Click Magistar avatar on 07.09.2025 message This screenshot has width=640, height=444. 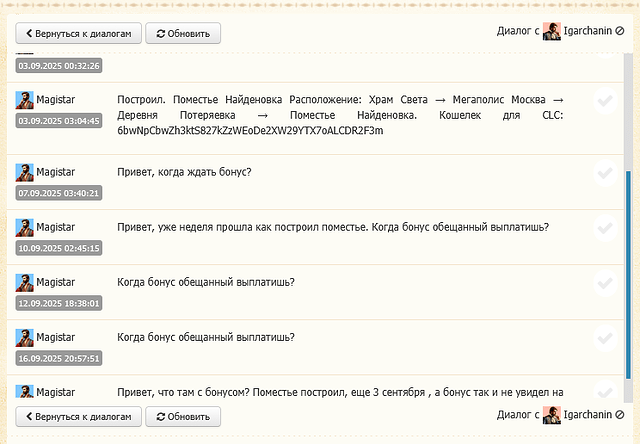click(x=24, y=173)
